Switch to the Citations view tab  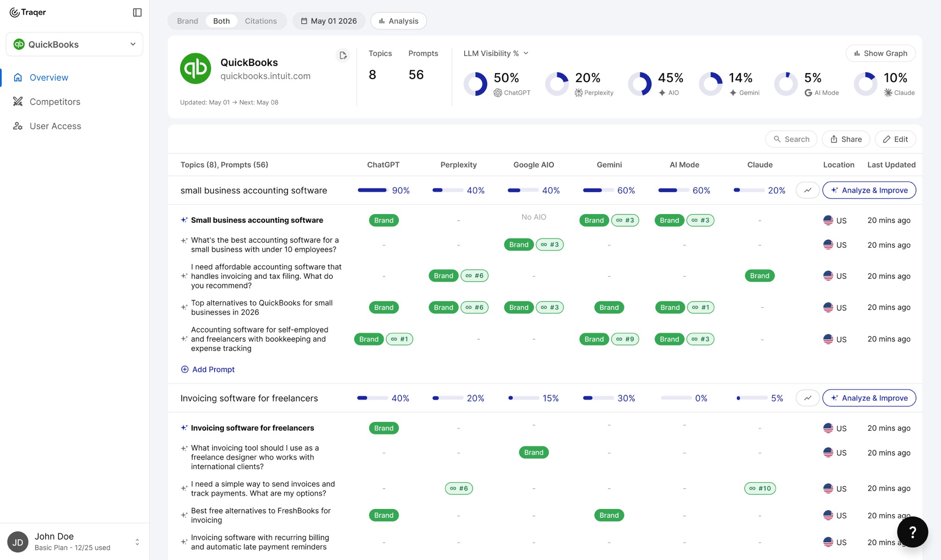261,21
